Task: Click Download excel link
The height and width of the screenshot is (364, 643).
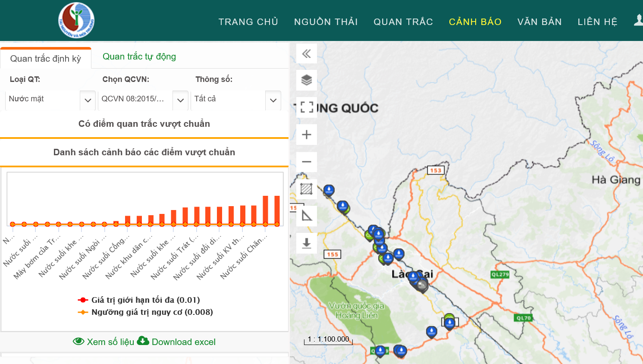Action: pos(176,342)
